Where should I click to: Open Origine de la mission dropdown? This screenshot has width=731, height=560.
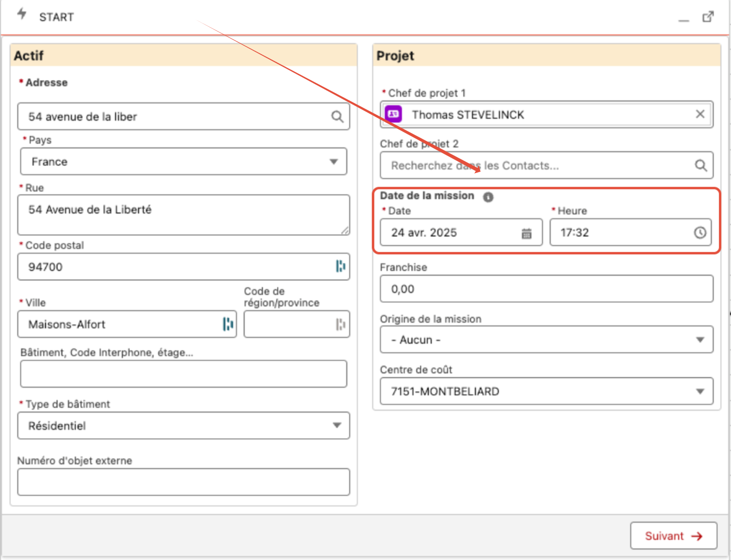click(x=546, y=339)
